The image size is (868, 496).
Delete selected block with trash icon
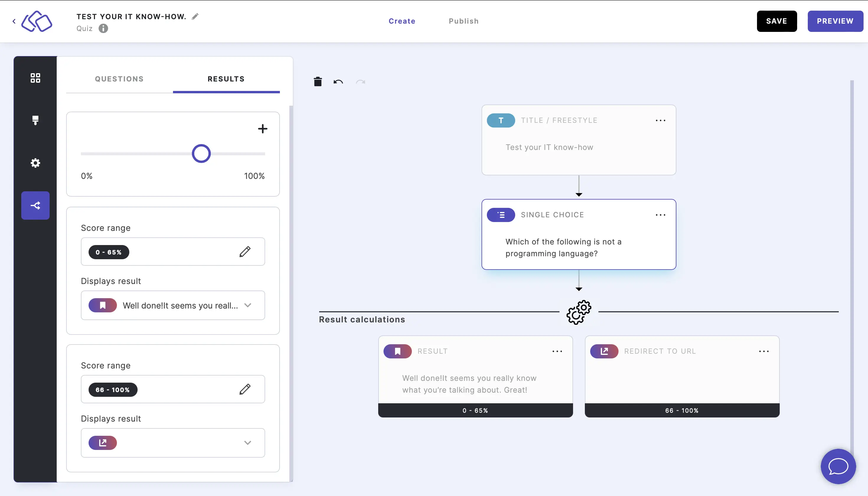(x=318, y=81)
